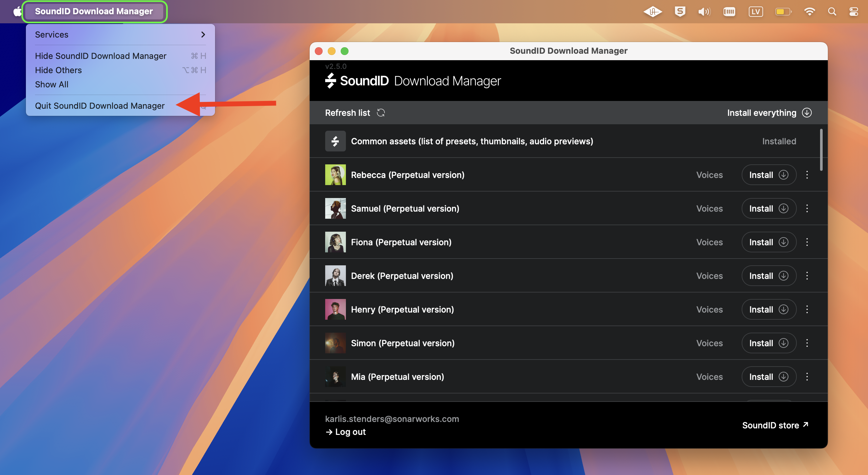Open Control Center icon
This screenshot has width=868, height=475.
854,12
